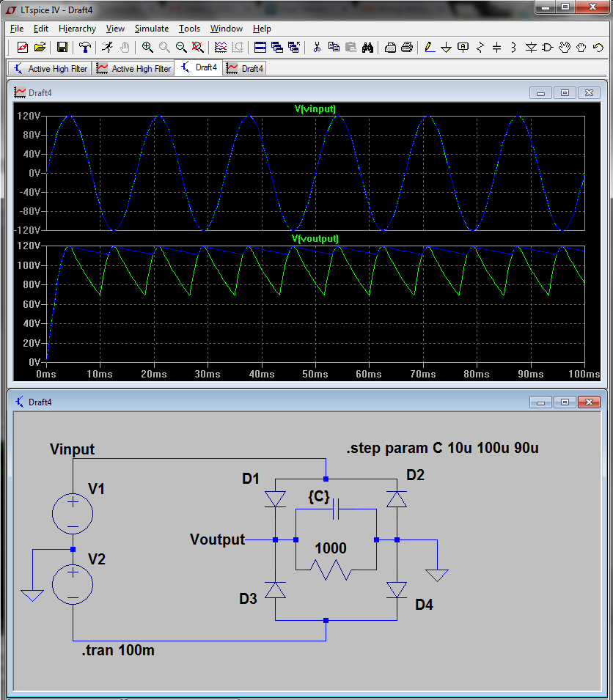
Task: Click the Find binoculars icon
Action: click(x=367, y=47)
